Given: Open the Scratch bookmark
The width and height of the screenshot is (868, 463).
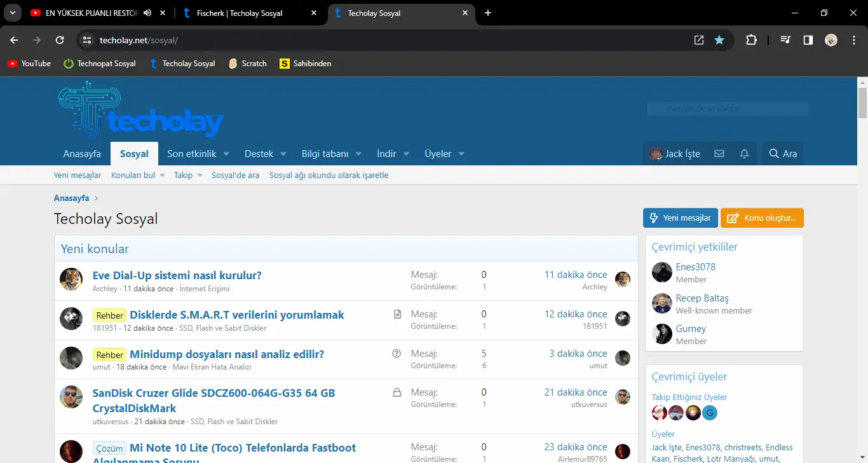Looking at the screenshot, I should point(247,64).
